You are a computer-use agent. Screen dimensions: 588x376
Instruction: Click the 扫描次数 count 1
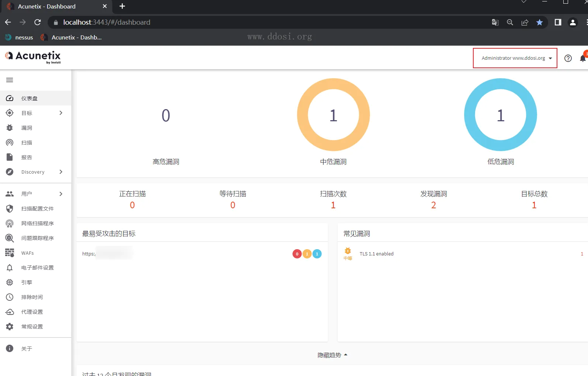[333, 205]
